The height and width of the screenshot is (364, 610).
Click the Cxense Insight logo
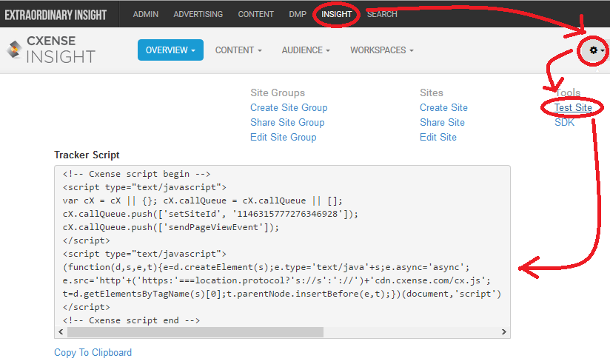click(51, 50)
